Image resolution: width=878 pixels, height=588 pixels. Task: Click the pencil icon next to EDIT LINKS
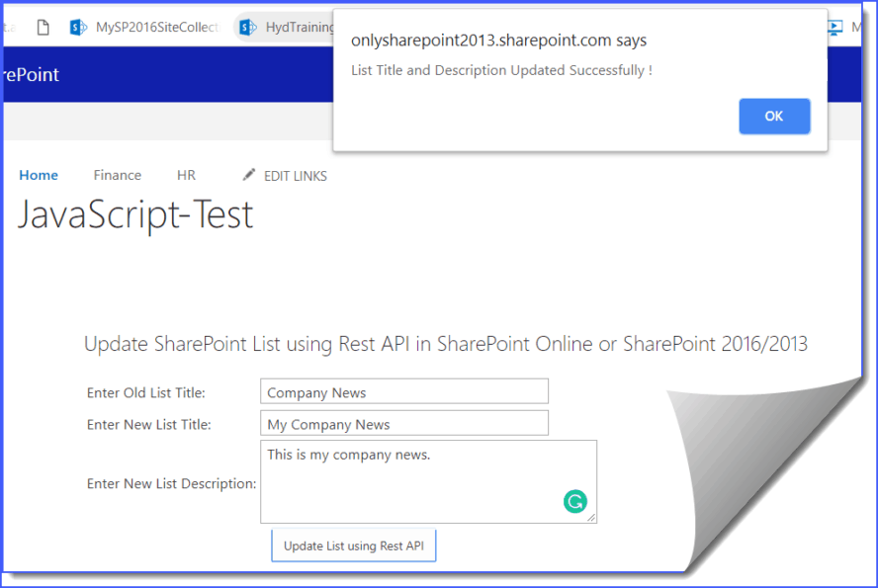[250, 175]
